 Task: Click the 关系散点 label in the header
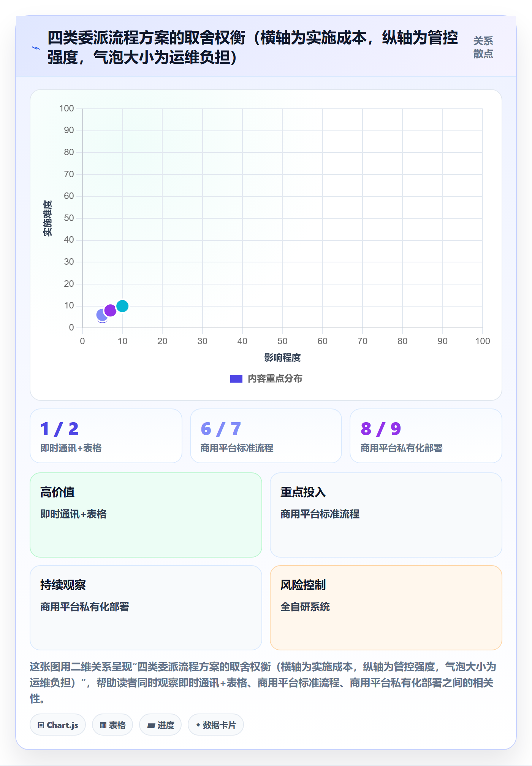(x=483, y=47)
